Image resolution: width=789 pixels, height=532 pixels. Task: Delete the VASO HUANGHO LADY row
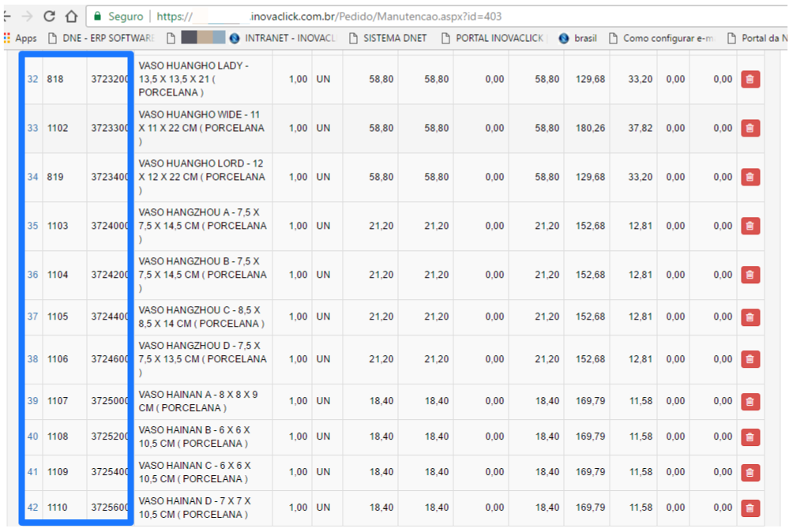(x=750, y=79)
